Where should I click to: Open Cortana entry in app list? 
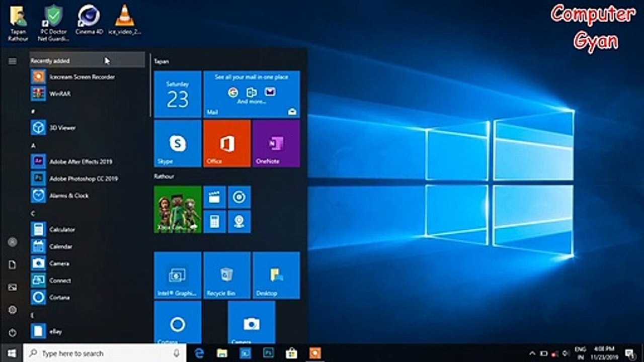pyautogui.click(x=88, y=297)
